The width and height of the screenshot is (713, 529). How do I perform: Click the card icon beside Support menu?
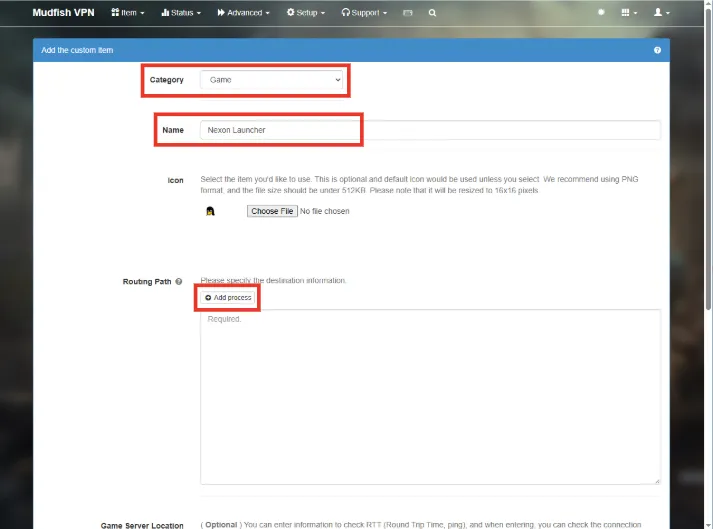[x=407, y=13]
